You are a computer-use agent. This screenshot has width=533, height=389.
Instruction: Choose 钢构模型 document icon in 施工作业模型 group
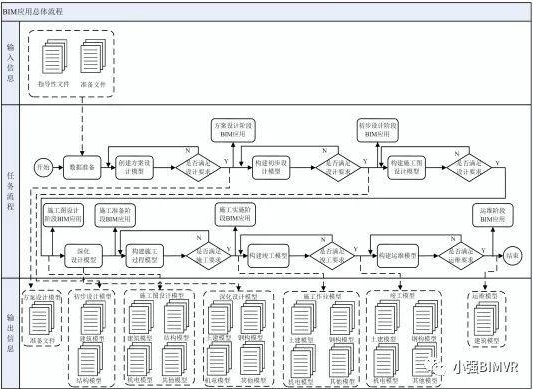(x=342, y=319)
